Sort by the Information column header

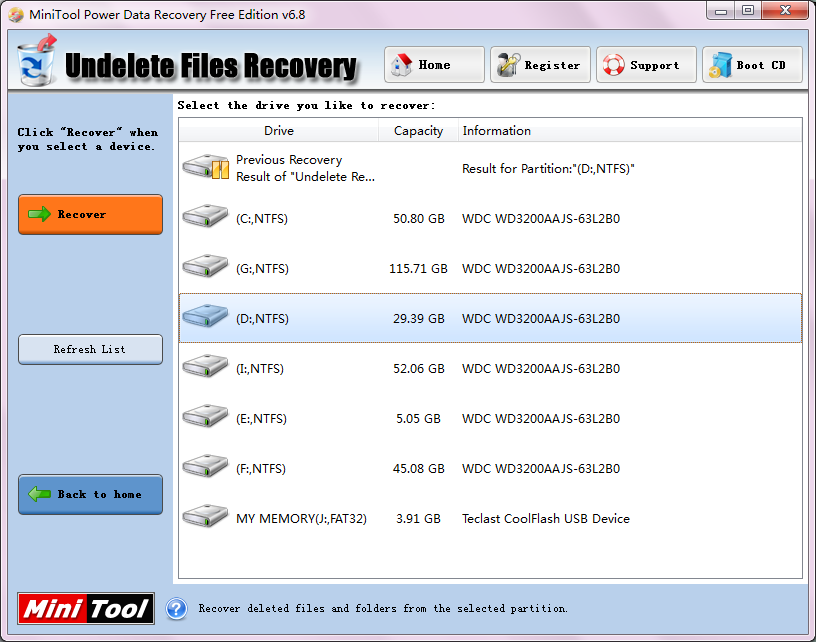630,131
